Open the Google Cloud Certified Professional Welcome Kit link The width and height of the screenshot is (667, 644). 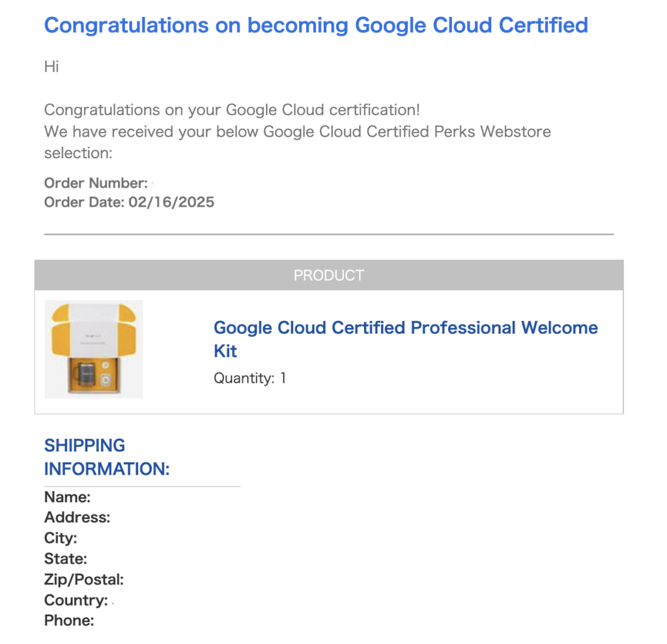[x=405, y=339]
